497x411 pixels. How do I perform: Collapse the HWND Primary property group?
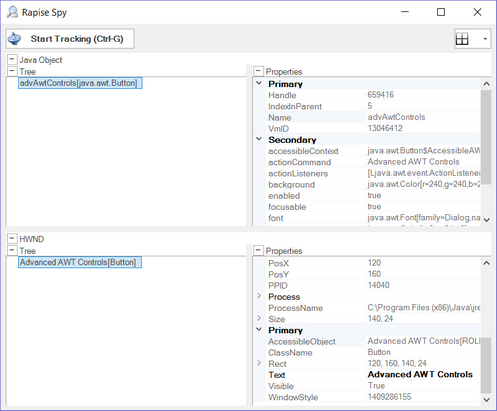point(259,329)
